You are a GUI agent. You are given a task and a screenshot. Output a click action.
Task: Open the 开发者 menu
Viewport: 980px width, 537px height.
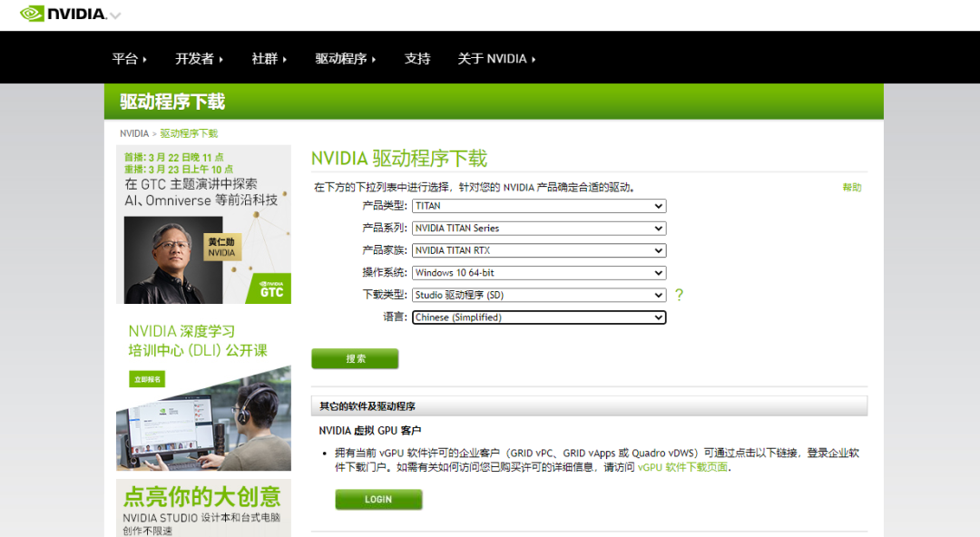198,58
